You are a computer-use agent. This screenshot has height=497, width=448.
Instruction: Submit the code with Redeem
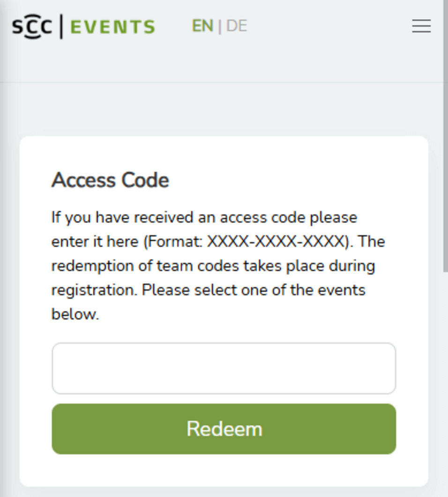tap(224, 429)
